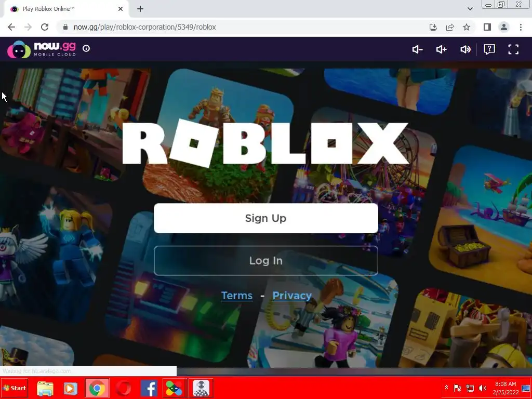This screenshot has width=532, height=399.
Task: Click the ROBLOX logo
Action: 265,143
